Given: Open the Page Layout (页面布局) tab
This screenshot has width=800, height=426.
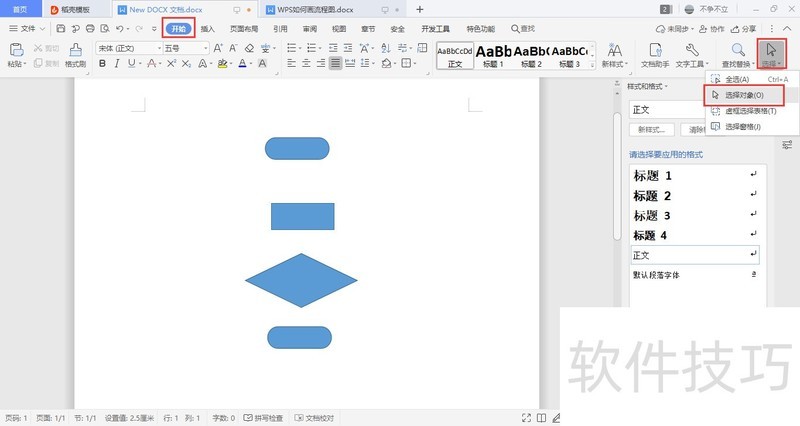Looking at the screenshot, I should coord(244,29).
